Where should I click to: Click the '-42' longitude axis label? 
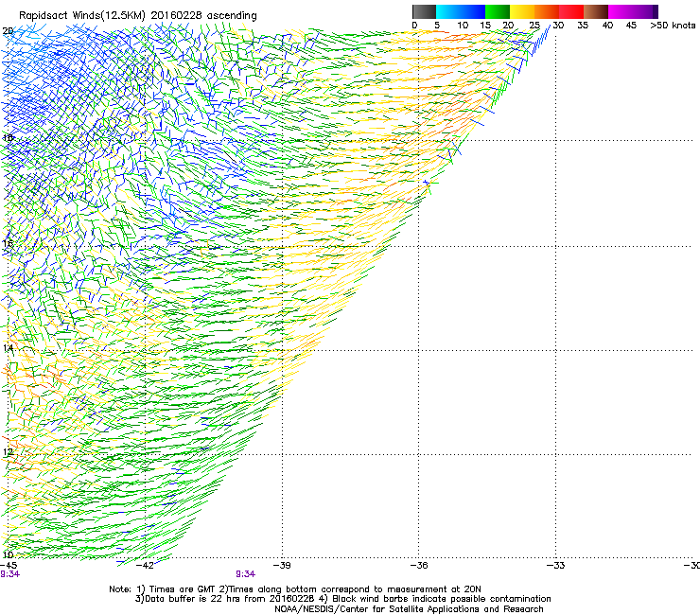(145, 566)
